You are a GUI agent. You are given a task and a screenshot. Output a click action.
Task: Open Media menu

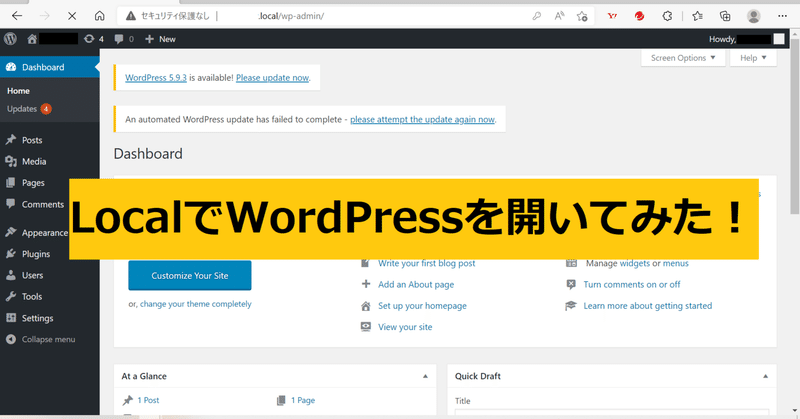(x=34, y=161)
